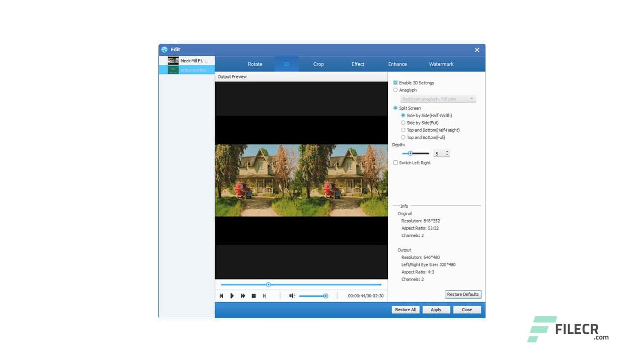Stop the video preview playback
The image size is (644, 362).
click(x=254, y=296)
